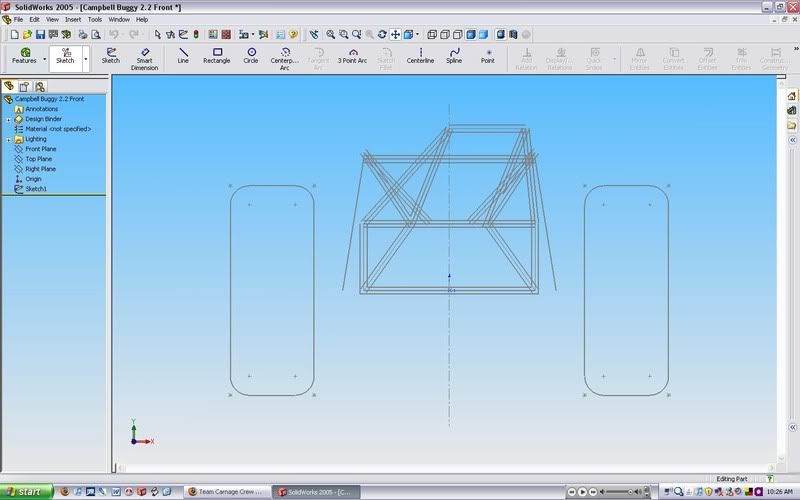Open the Insert menu
The width and height of the screenshot is (800, 500).
click(x=73, y=19)
